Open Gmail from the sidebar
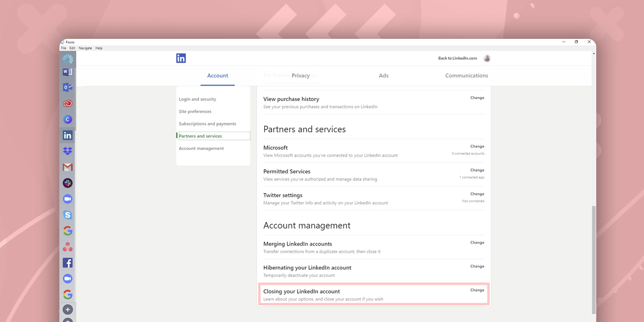Image resolution: width=644 pixels, height=322 pixels. tap(68, 167)
